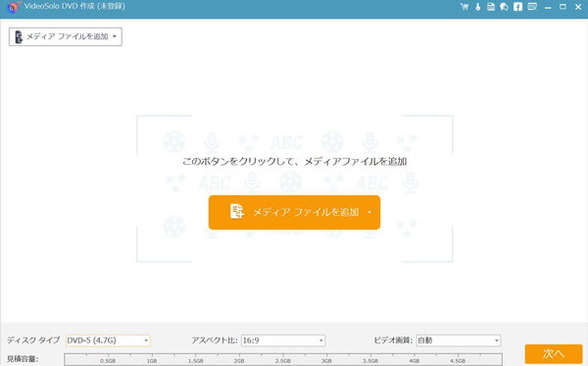This screenshot has height=366, width=588.
Task: Expand the orange button's dropdown arrow
Action: [369, 213]
